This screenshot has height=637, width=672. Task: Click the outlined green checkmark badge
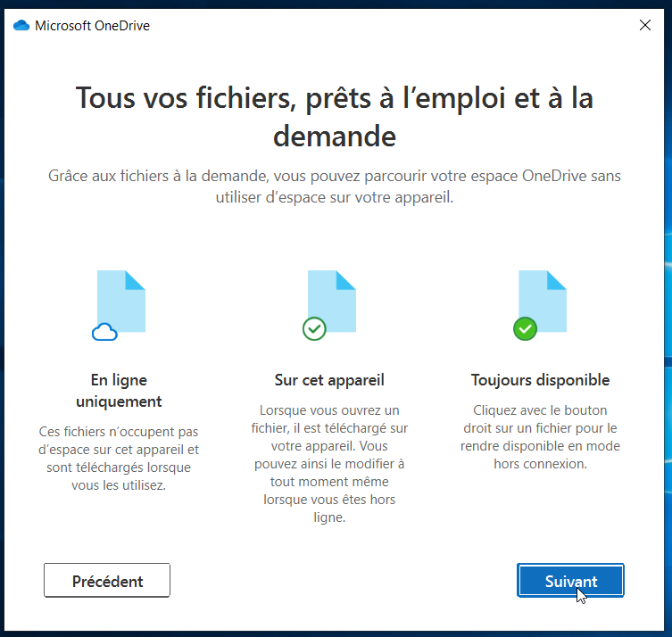(x=314, y=329)
